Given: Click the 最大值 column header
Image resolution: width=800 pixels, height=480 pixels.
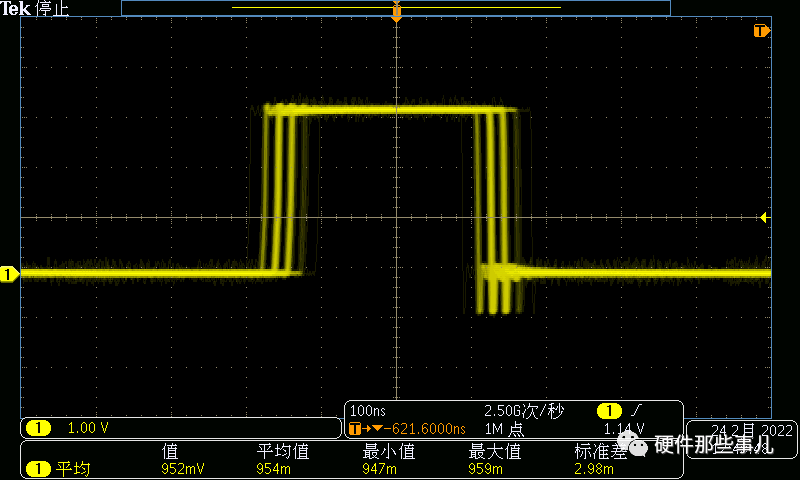Looking at the screenshot, I should click(494, 451).
